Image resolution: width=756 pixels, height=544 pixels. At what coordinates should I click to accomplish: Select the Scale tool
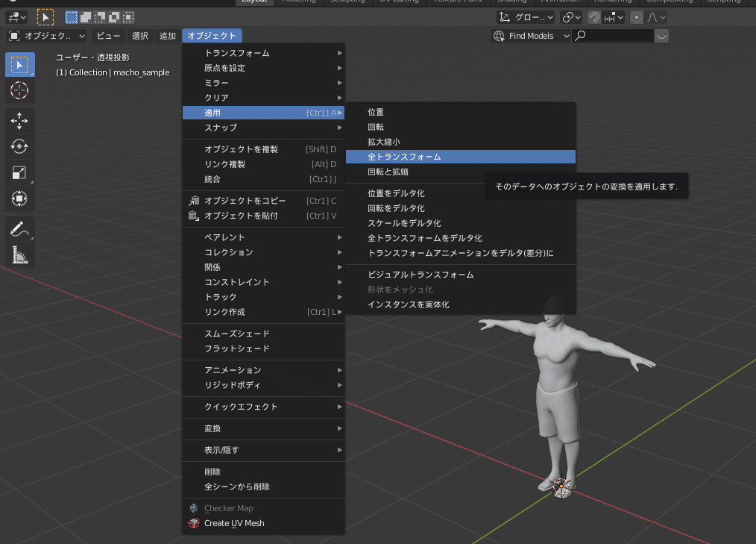(19, 172)
